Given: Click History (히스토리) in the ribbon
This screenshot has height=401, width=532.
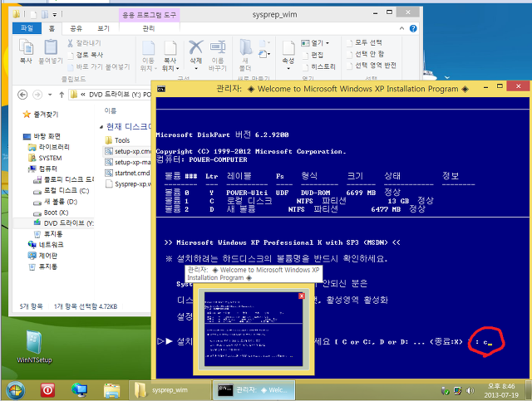Looking at the screenshot, I should pyautogui.click(x=319, y=66).
